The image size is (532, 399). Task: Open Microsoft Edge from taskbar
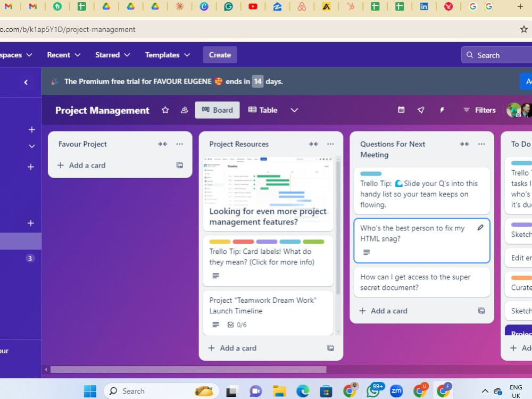coord(303,391)
